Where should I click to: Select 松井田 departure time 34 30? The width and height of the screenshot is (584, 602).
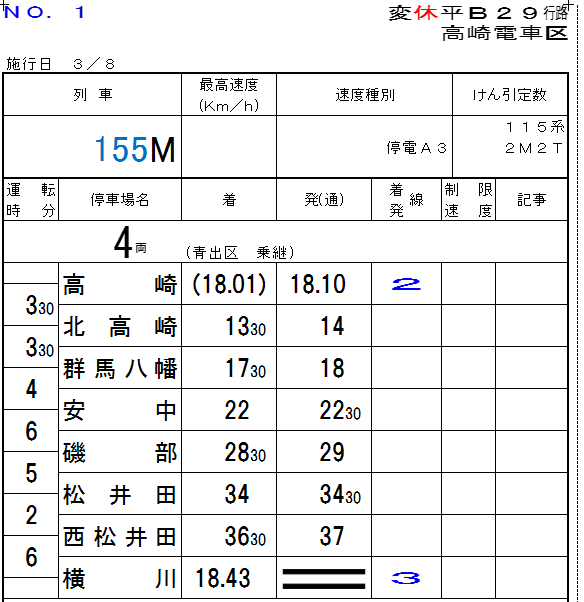pos(340,494)
